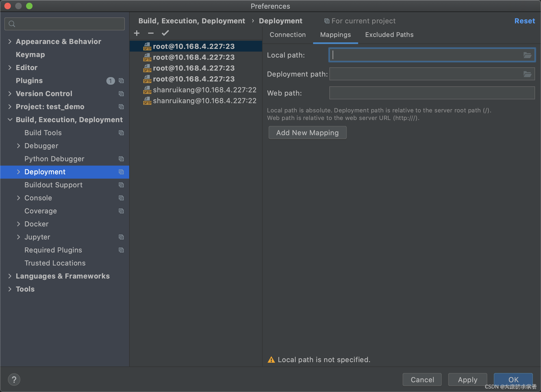The image size is (541, 392).
Task: Click copy-settings icon next to Jupyter
Action: tap(121, 237)
